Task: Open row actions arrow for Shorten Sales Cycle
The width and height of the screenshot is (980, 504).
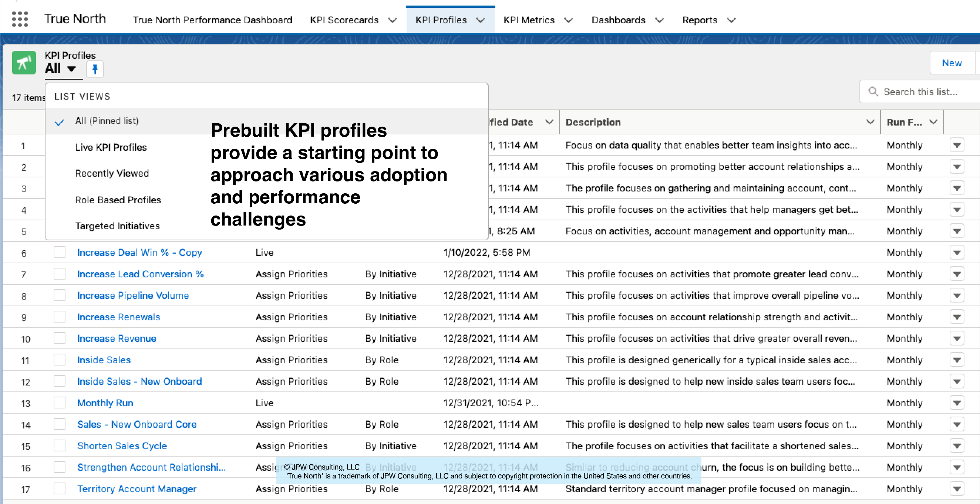Action: [x=957, y=446]
